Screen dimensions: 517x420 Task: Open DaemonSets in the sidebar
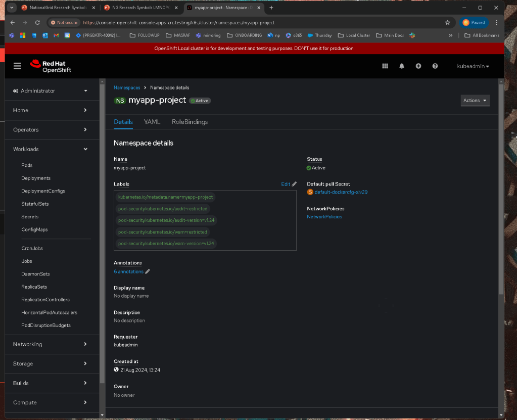35,274
